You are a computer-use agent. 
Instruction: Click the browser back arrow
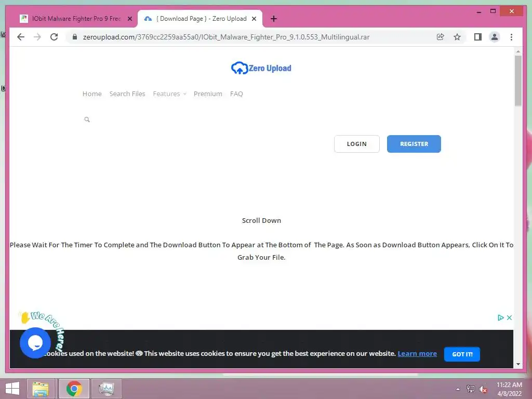point(21,37)
